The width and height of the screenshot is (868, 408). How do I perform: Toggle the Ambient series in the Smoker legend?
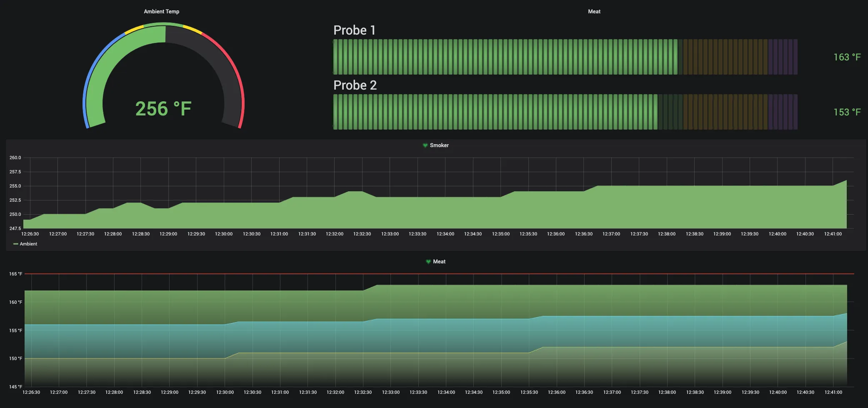tap(28, 244)
